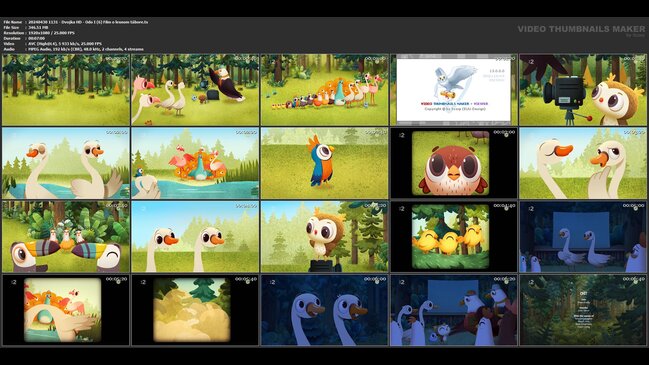The width and height of the screenshot is (649, 365).
Task: Click the 'Audio' stream info line
Action: (x=74, y=49)
